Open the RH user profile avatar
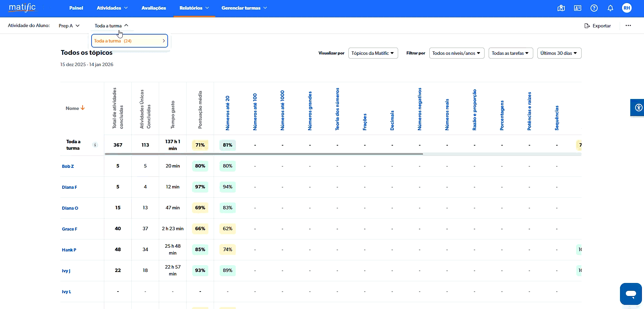The height and width of the screenshot is (309, 644). [x=627, y=8]
